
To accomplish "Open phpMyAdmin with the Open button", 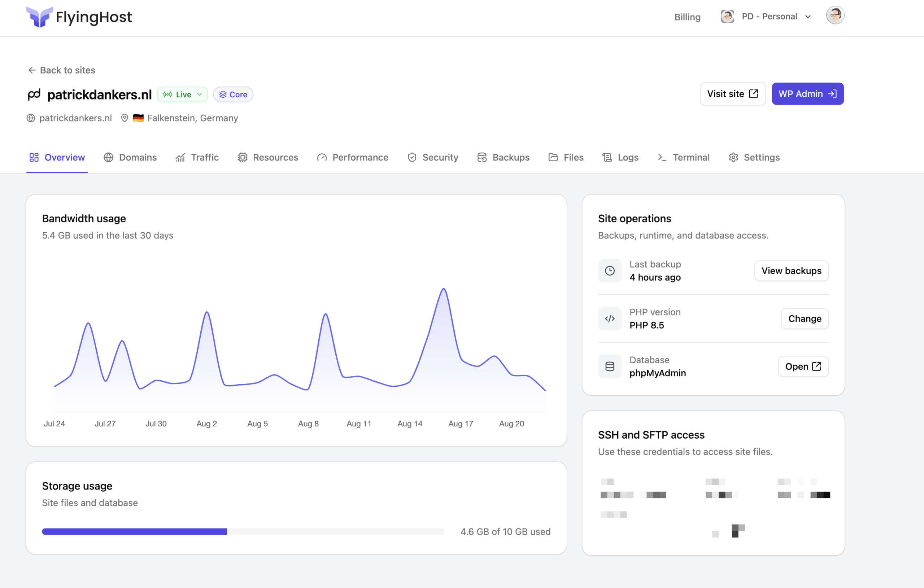I will 803,367.
